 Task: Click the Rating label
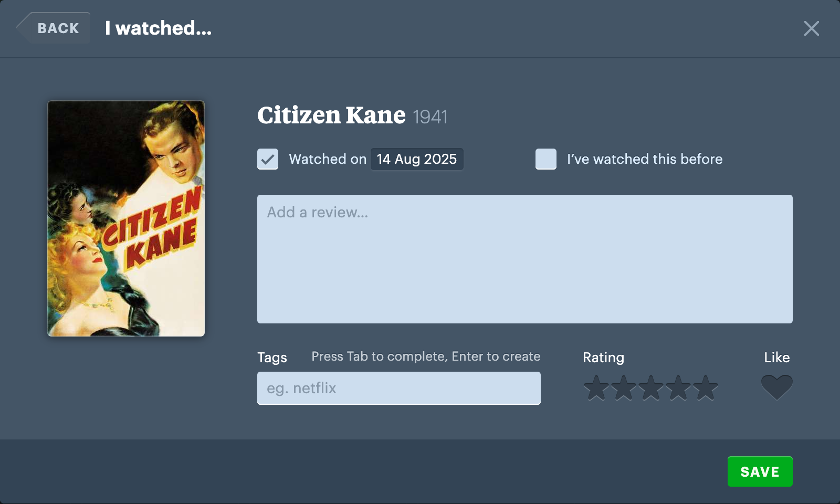[603, 358]
